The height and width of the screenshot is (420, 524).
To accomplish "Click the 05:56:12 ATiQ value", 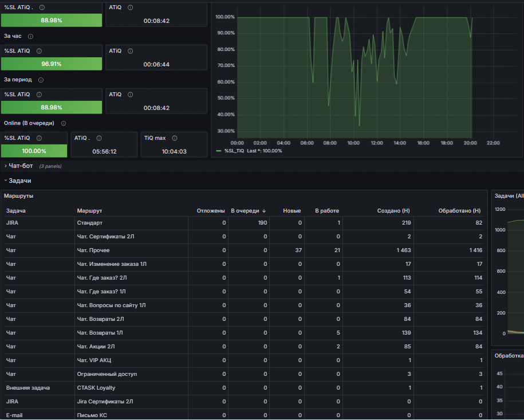I will tap(104, 151).
